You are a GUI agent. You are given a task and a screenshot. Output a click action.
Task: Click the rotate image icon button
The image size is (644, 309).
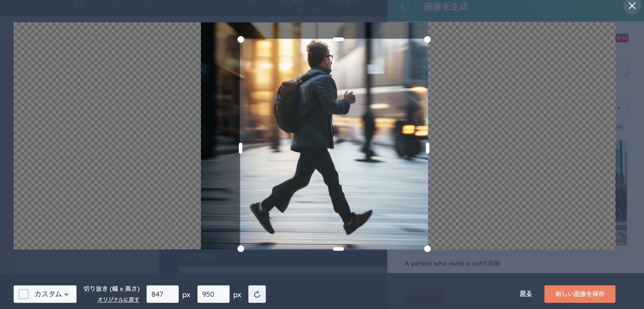pos(257,294)
